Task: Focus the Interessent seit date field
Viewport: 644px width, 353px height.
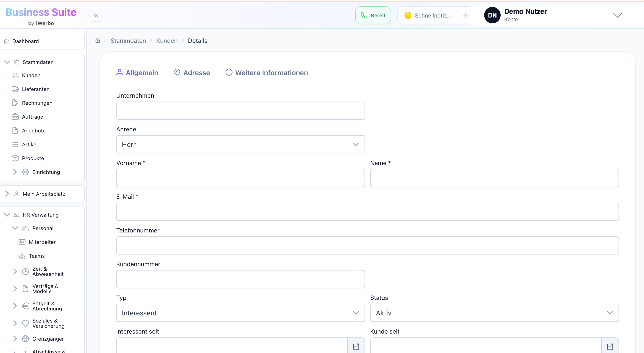Action: (232, 346)
